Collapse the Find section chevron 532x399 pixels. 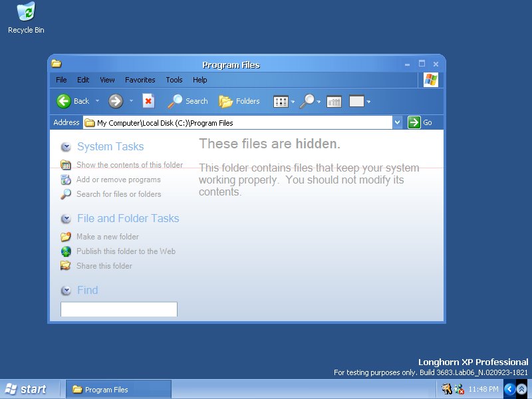(x=66, y=291)
